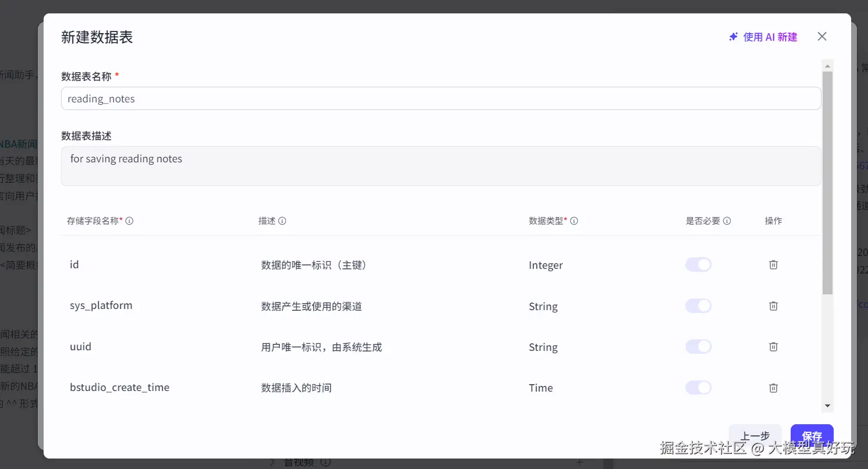The height and width of the screenshot is (469, 868).
Task: Delete the bstudio_create_time field row
Action: tap(773, 388)
